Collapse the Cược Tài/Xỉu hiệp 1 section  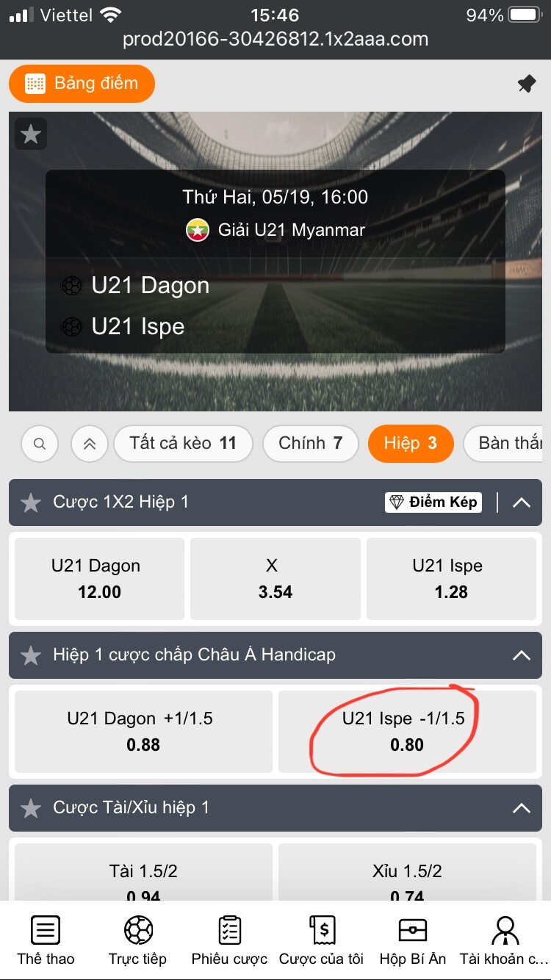coord(521,808)
